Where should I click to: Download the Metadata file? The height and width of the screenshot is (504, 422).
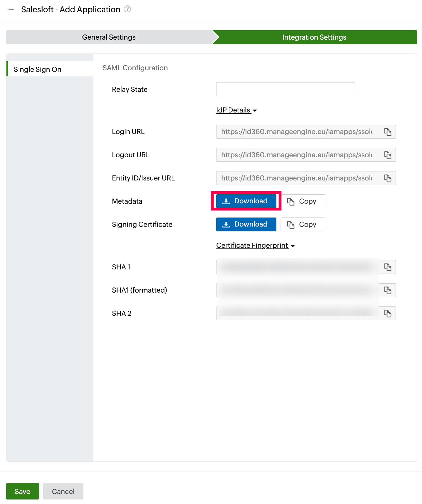tap(246, 201)
